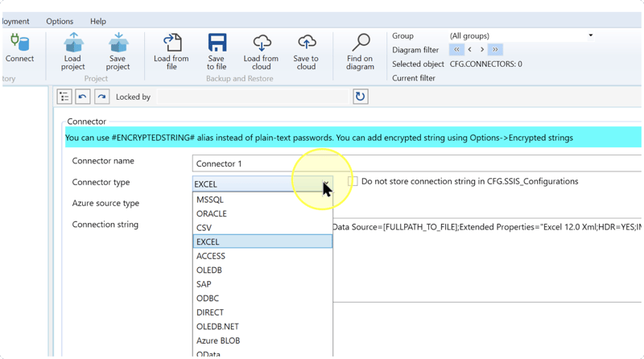
Task: Select ORACLE from the list
Action: coord(262,213)
